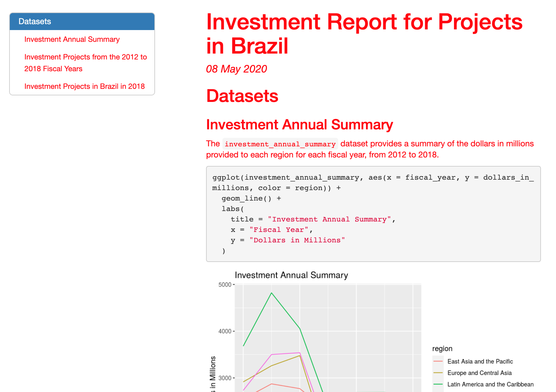Click the Datasets header in sidebar

tap(35, 22)
